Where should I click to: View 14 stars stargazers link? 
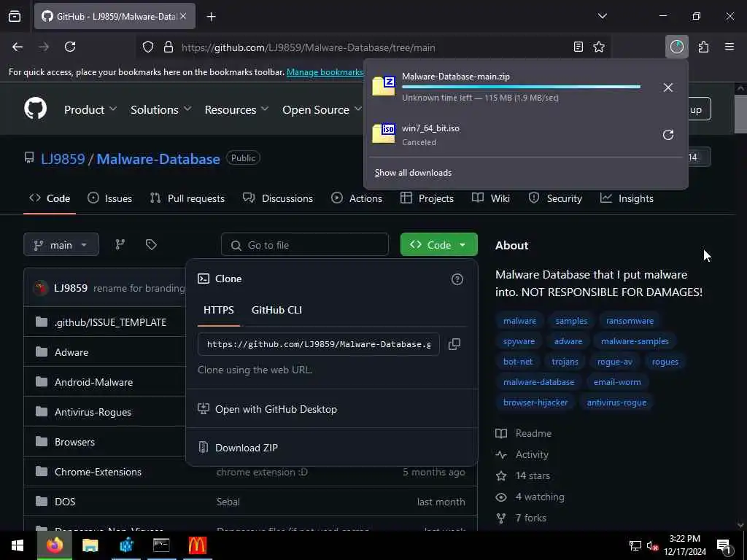pyautogui.click(x=533, y=475)
